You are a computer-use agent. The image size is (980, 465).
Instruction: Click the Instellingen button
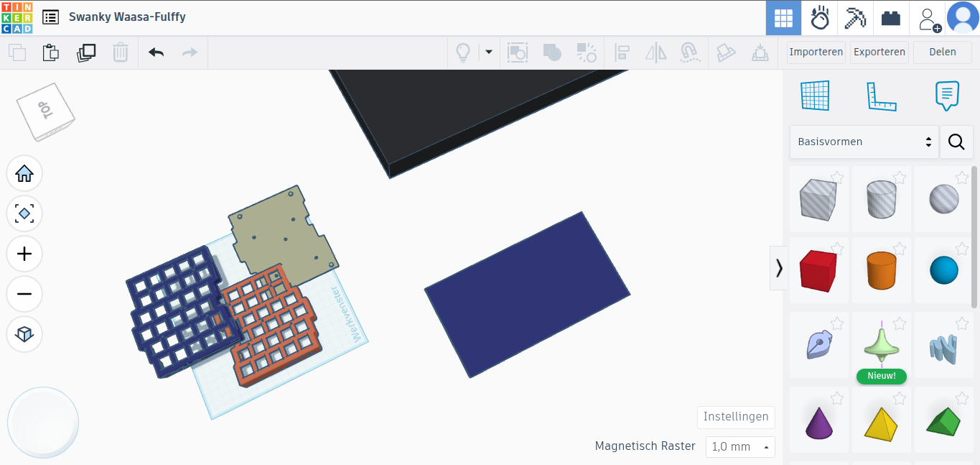736,417
